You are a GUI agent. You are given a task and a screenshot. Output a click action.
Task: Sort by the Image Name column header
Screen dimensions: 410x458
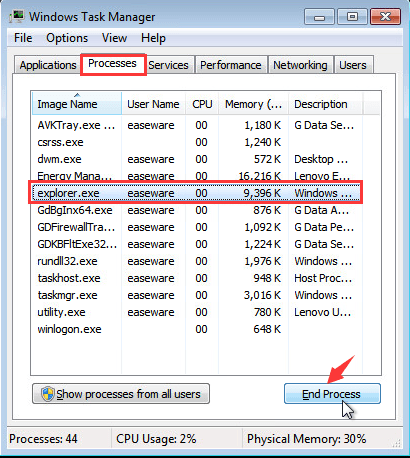tap(77, 104)
